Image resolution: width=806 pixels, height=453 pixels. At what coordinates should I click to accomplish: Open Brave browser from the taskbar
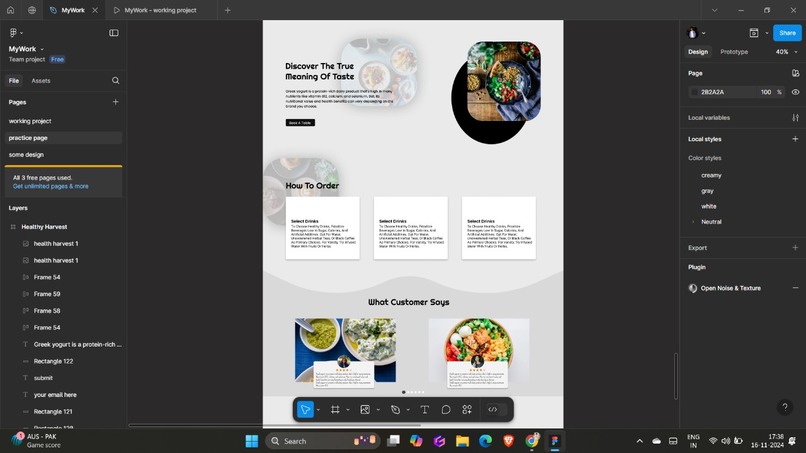click(x=508, y=441)
